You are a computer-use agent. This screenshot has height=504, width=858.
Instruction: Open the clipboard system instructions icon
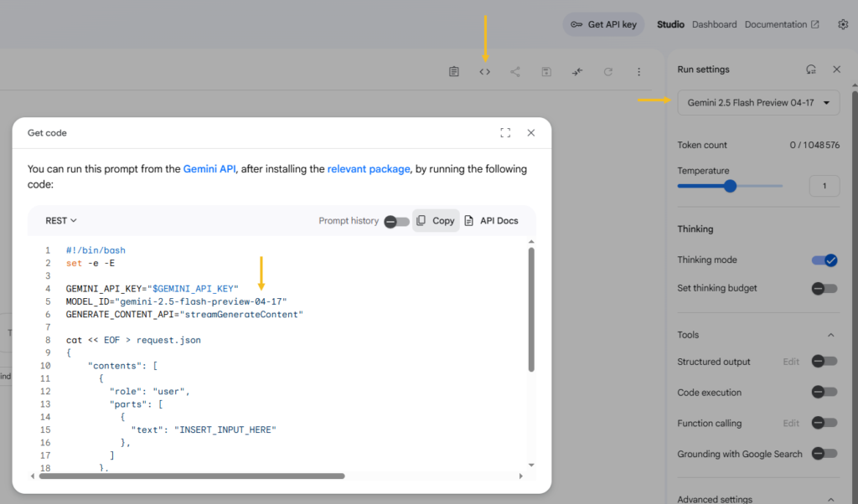(x=453, y=72)
